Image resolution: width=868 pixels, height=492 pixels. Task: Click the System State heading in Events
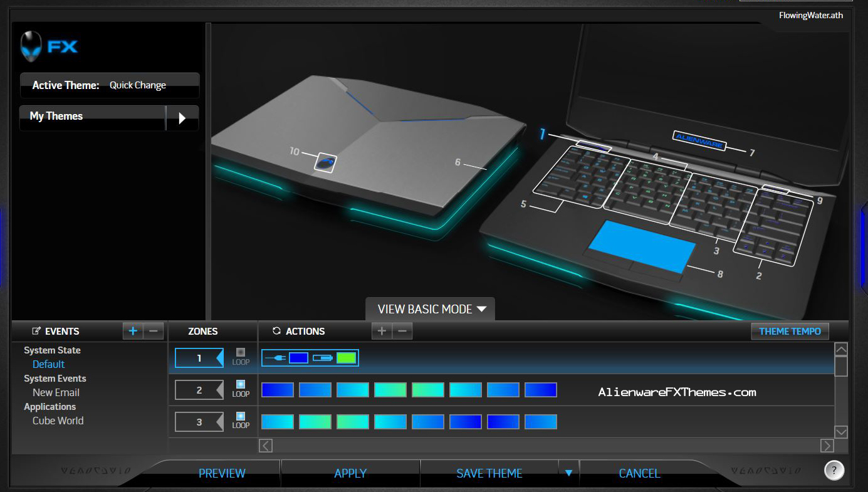52,350
